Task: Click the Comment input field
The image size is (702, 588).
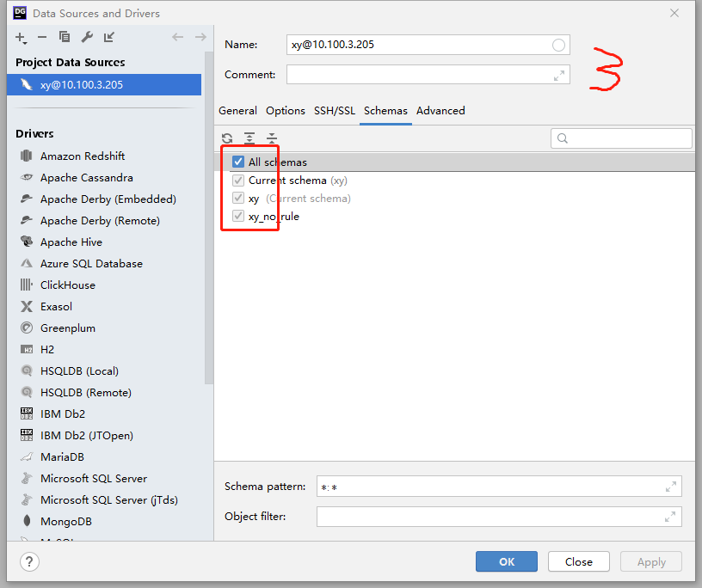Action: pyautogui.click(x=428, y=74)
